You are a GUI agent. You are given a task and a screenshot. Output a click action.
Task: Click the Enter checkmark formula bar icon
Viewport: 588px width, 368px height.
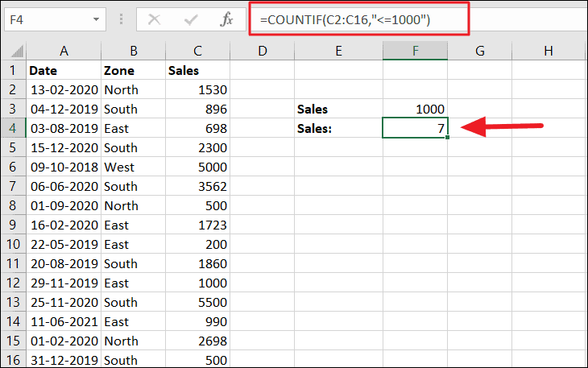point(190,19)
